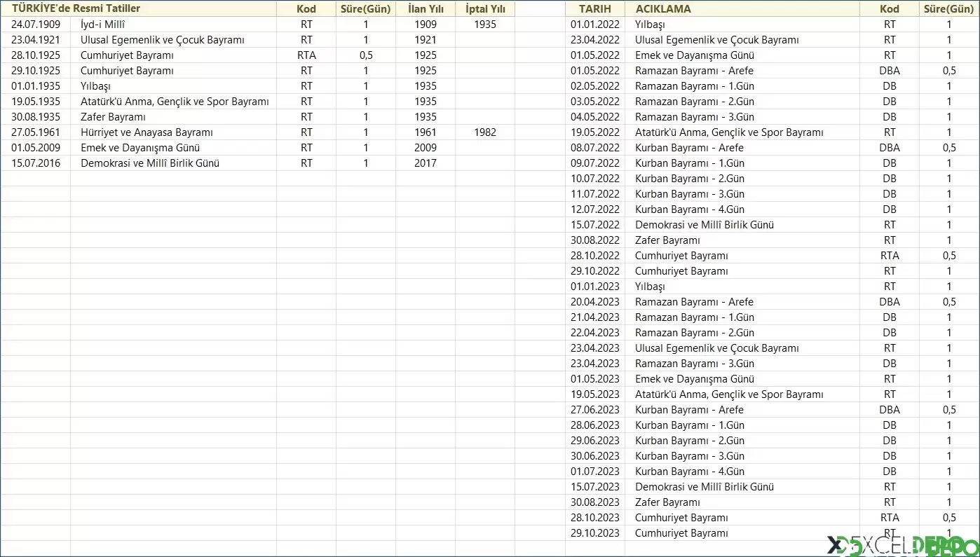The image size is (980, 557).
Task: Click the "İyd-i Millî" holiday cell
Action: [x=173, y=25]
